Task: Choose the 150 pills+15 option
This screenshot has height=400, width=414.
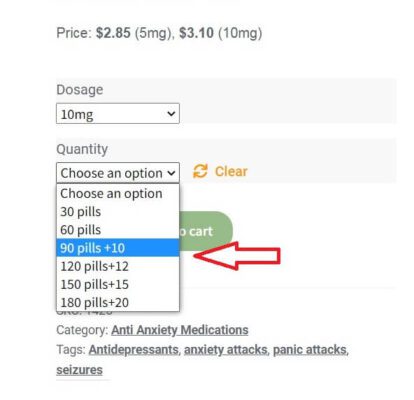Action: tap(118, 285)
